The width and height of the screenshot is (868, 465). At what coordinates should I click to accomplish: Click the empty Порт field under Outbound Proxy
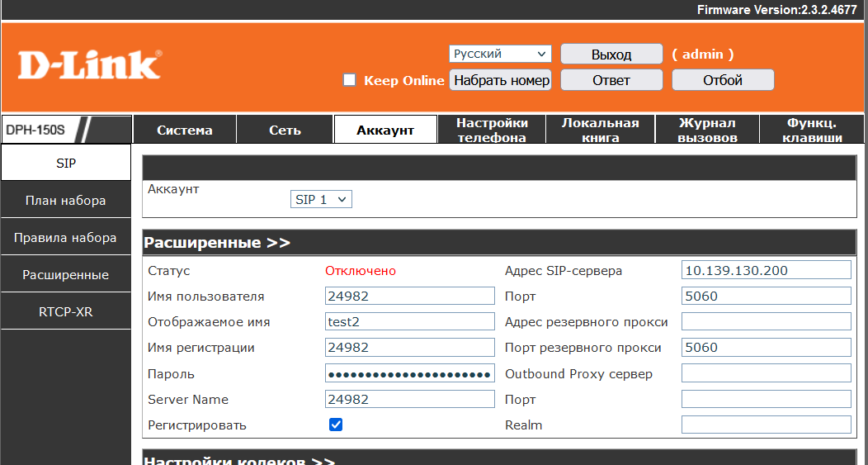pyautogui.click(x=767, y=399)
